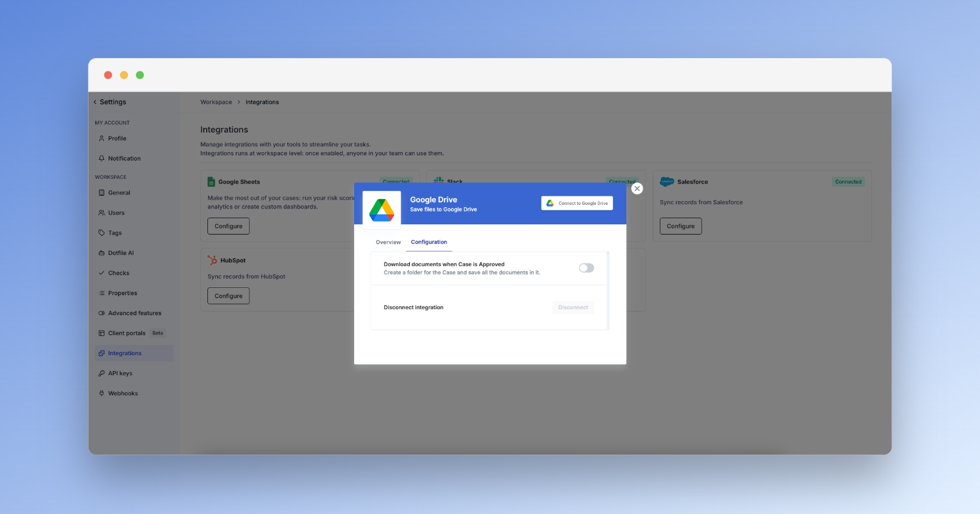Configure the HubSpot integration
Viewport: 980px width, 514px height.
pyautogui.click(x=229, y=296)
